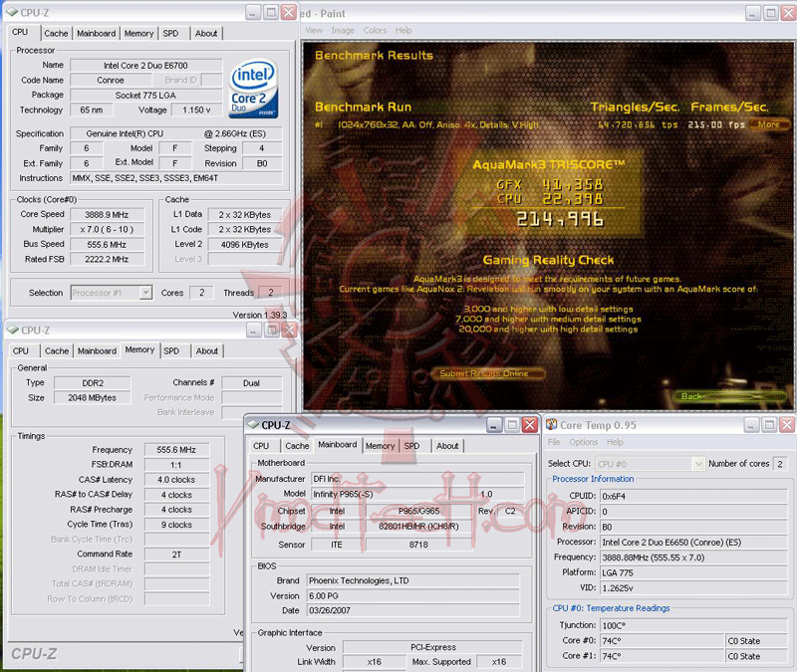The height and width of the screenshot is (672, 797).
Task: Click the Core Temp Processor field E6650 (Conroe)
Action: point(693,542)
